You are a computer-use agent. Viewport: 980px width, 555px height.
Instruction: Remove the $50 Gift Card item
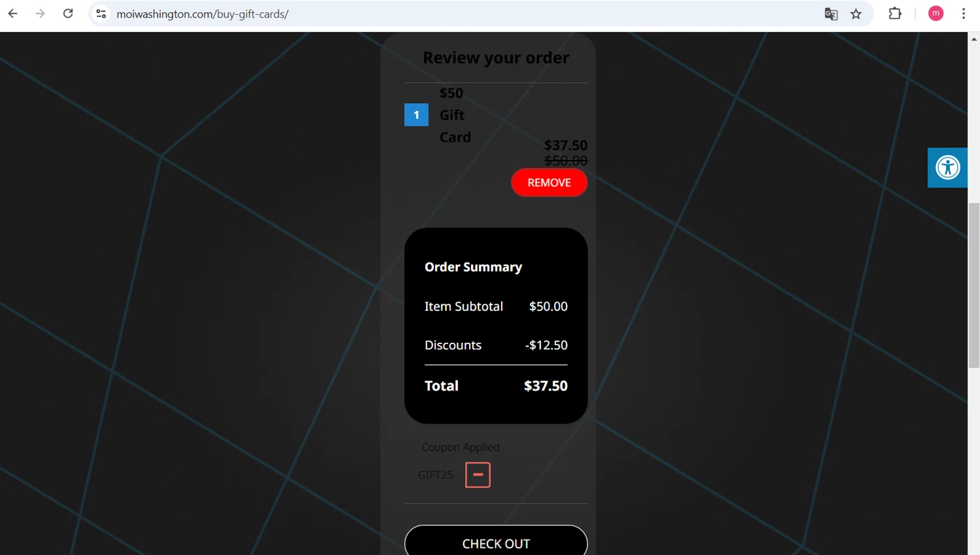(x=549, y=182)
